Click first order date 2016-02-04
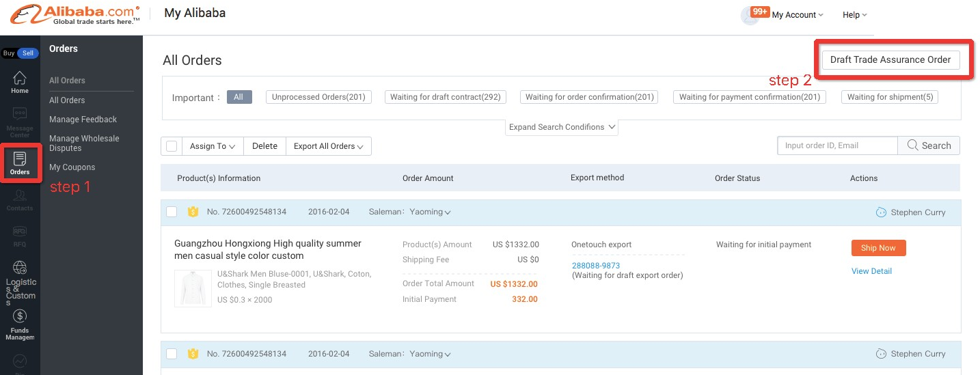Viewport: 980px width, 375px height. point(329,212)
